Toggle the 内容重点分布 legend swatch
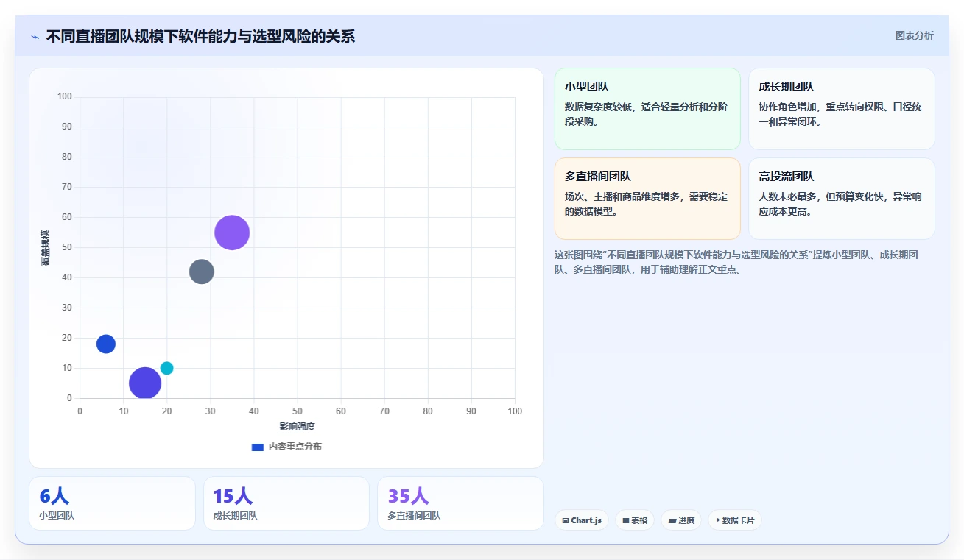Screen dimensions: 964x560 point(258,447)
